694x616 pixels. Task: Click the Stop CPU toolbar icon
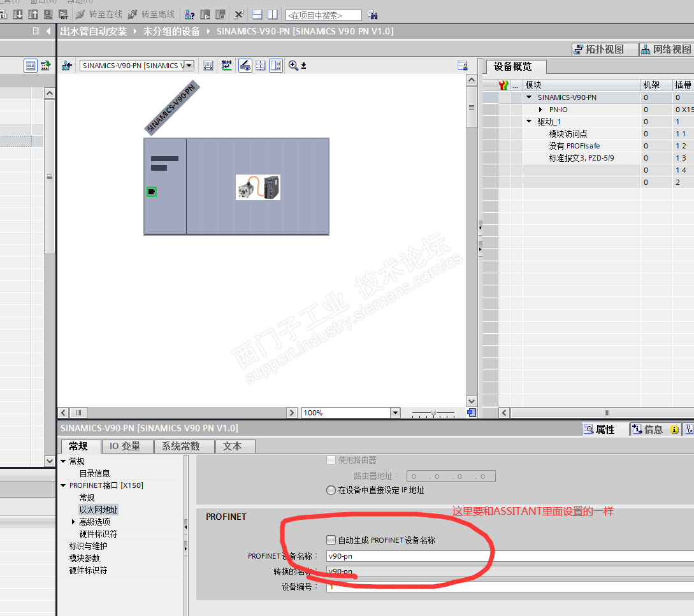coord(220,15)
